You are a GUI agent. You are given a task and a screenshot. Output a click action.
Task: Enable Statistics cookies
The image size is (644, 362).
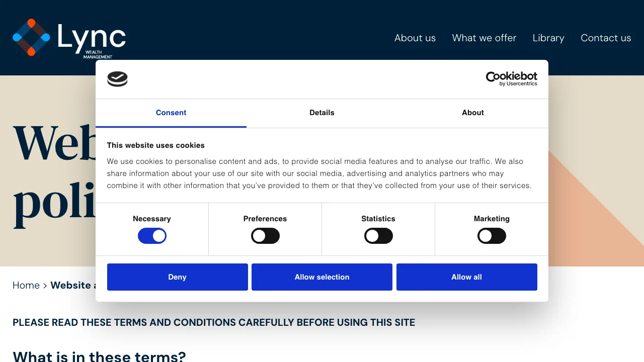[378, 236]
